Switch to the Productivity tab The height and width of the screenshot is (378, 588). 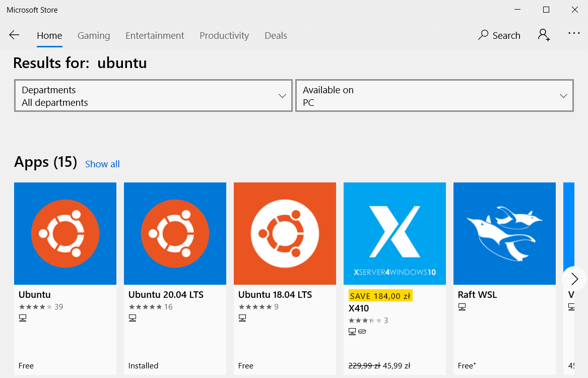pyautogui.click(x=224, y=36)
